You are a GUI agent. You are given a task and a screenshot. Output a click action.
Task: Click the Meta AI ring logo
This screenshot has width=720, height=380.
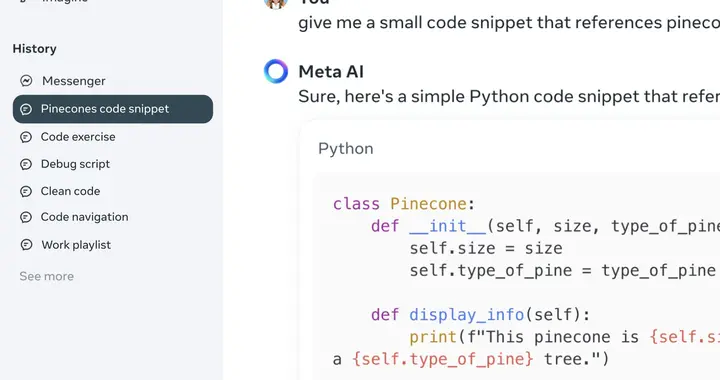(276, 72)
